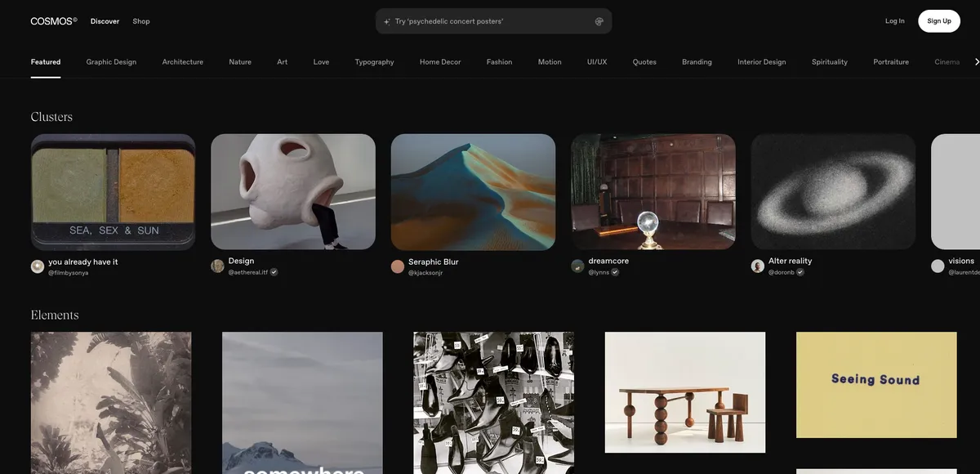
Task: Open filmbysonya's profile avatar
Action: tap(38, 266)
